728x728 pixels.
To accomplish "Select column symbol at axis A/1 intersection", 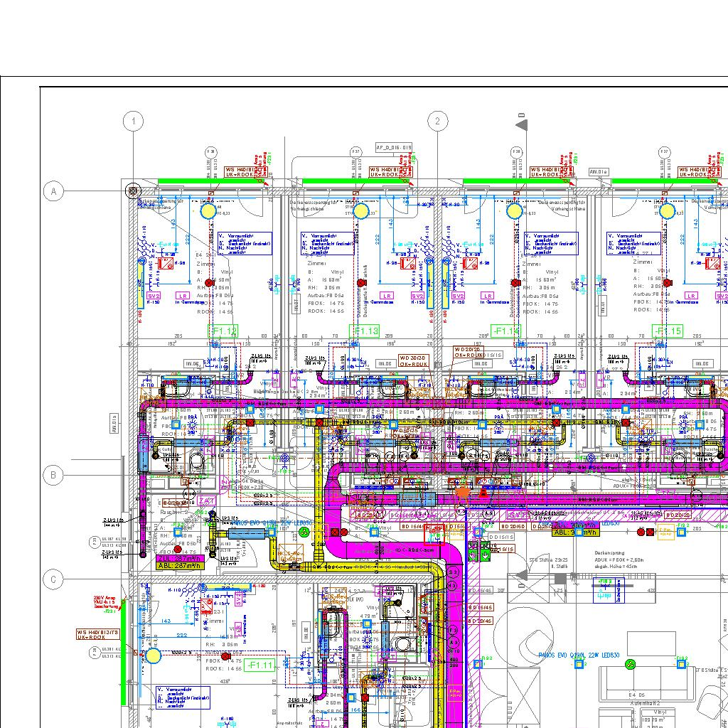I will (133, 191).
